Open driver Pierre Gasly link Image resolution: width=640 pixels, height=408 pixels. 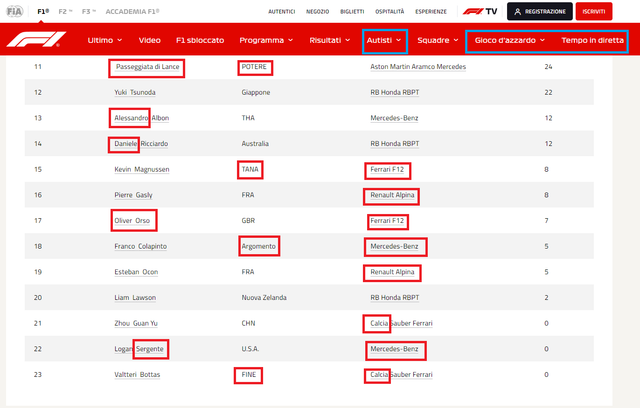[133, 195]
